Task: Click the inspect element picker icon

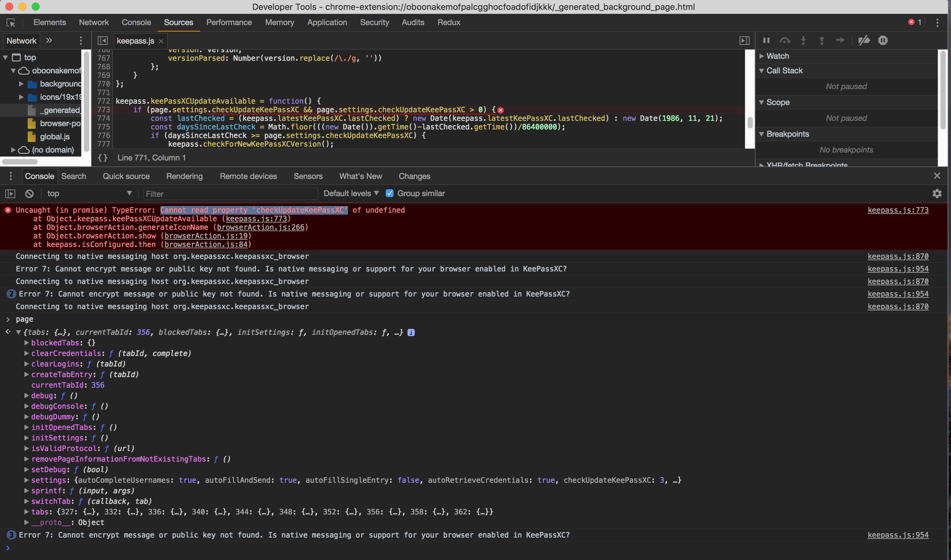Action: pos(11,23)
